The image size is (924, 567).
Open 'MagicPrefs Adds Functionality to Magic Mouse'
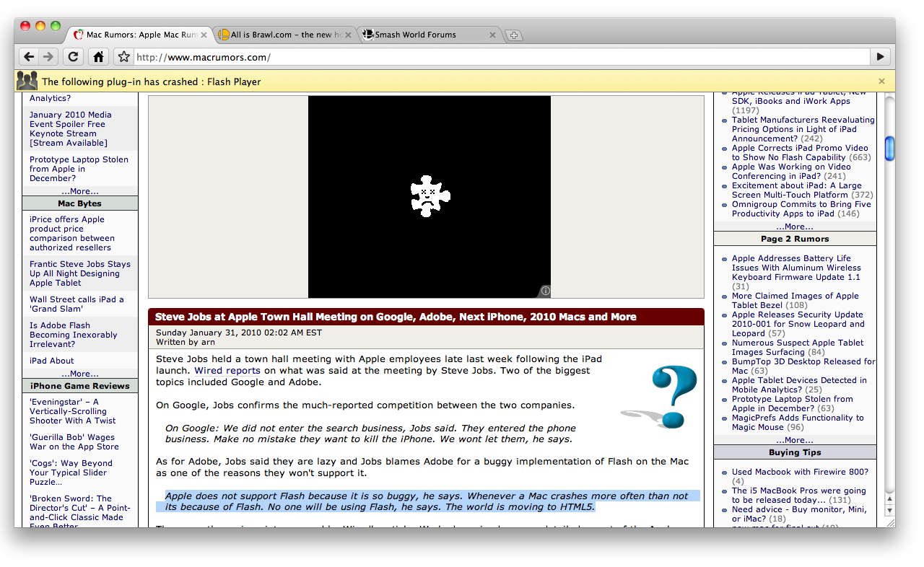click(x=798, y=422)
